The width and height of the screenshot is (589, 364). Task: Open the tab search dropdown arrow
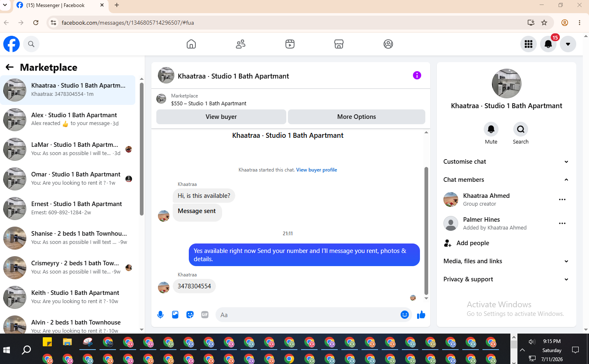(5, 5)
